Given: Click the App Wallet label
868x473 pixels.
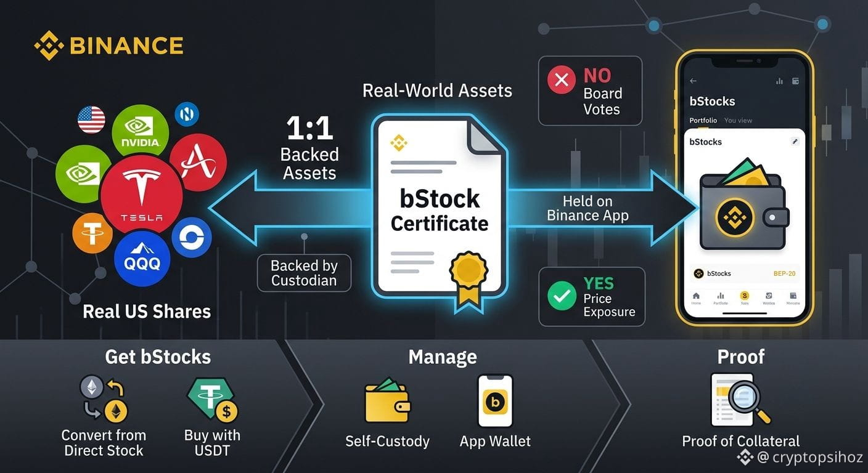Looking at the screenshot, I should (x=495, y=441).
